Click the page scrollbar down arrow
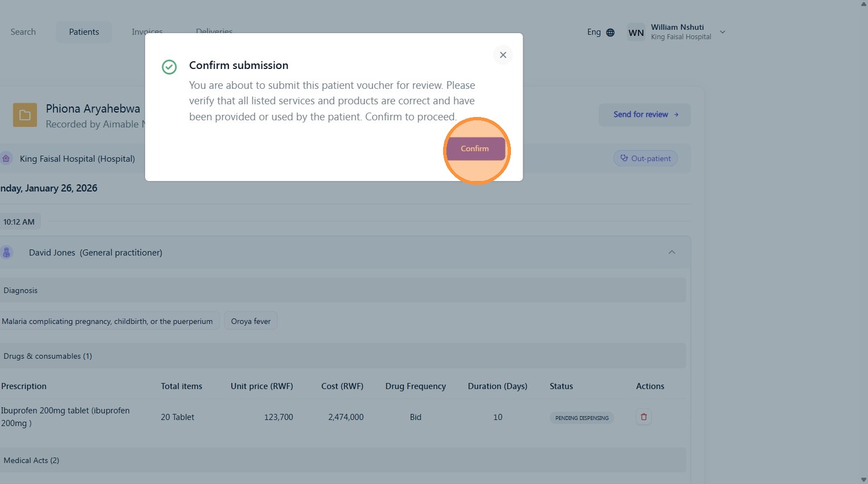Screen dimensions: 868x484 (864, 480)
